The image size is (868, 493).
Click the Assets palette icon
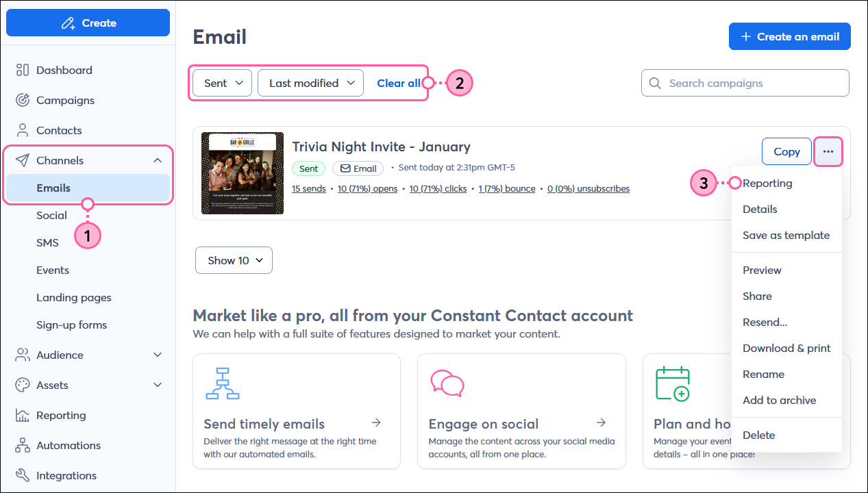pyautogui.click(x=23, y=385)
